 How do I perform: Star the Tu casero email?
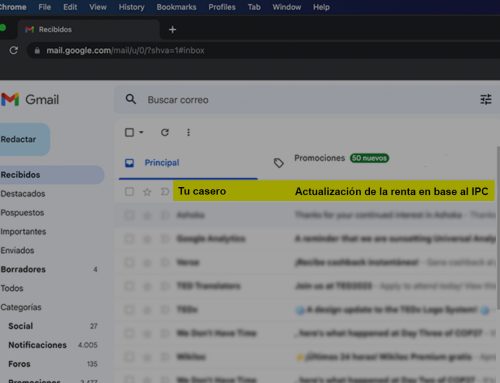(147, 192)
